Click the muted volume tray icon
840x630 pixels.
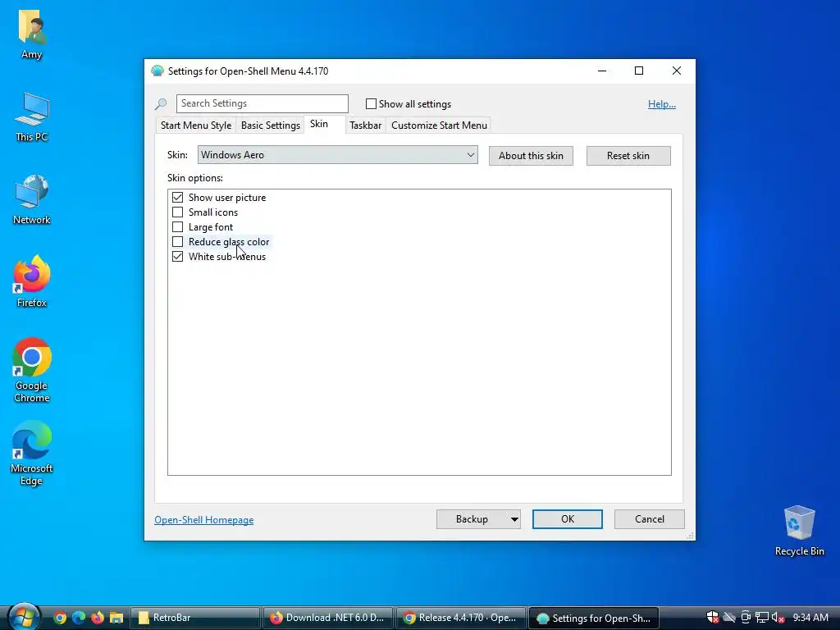(x=778, y=618)
